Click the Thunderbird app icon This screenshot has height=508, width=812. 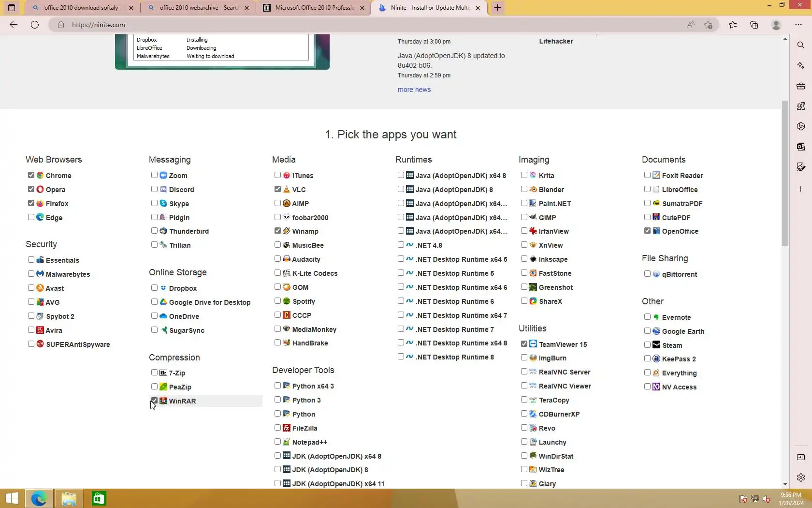pos(163,231)
